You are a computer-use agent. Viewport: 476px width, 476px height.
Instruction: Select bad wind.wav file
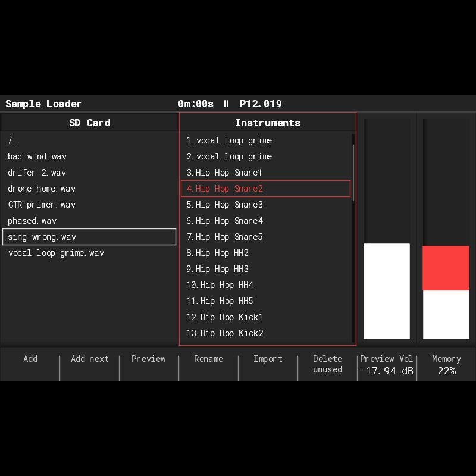tap(89, 156)
